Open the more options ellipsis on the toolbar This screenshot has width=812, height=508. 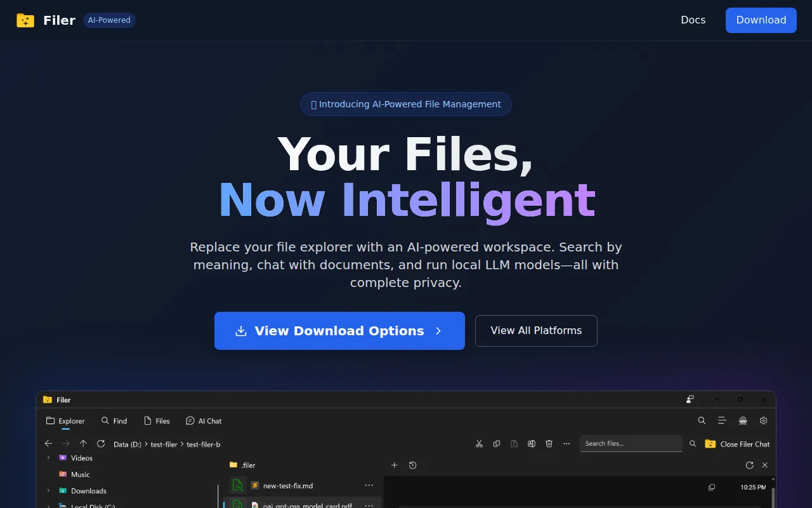click(x=566, y=444)
